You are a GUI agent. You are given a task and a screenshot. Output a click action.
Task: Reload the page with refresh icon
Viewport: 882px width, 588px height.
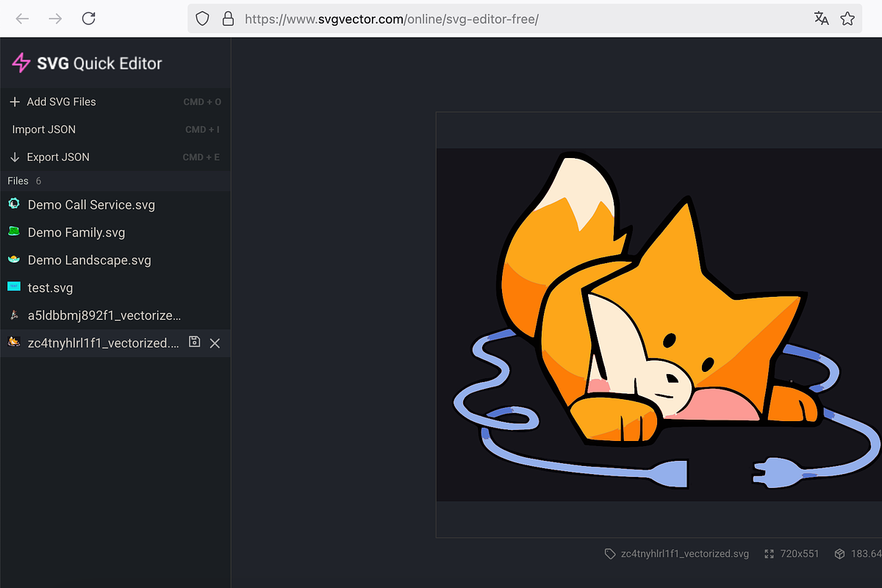pyautogui.click(x=88, y=18)
